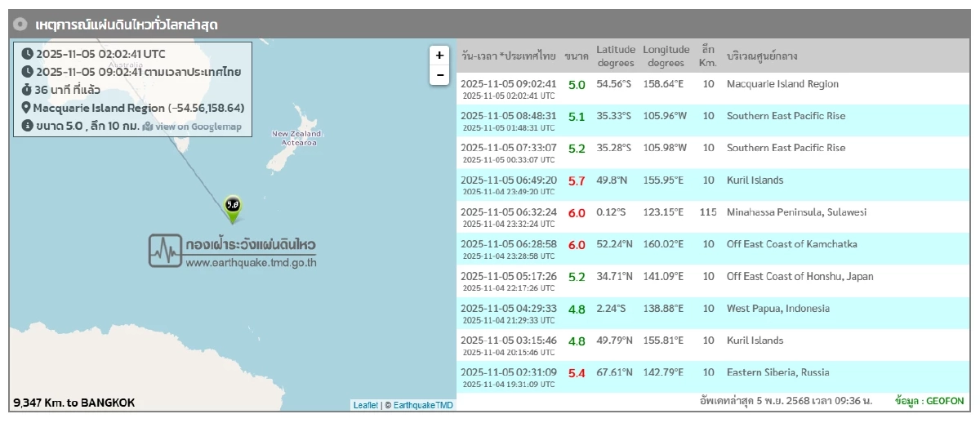Viewport: 980px width, 423px height.
Task: Click the map zoom in plus button
Action: pos(439,56)
